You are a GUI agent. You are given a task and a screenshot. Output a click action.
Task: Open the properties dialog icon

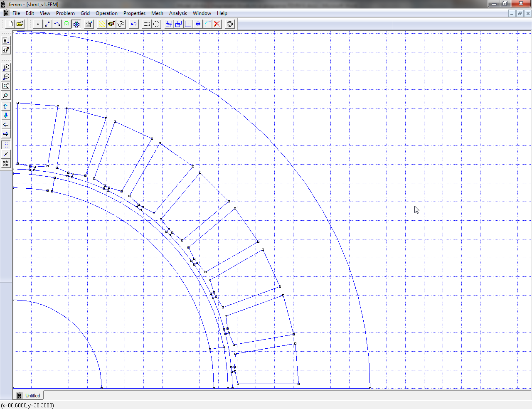point(89,24)
